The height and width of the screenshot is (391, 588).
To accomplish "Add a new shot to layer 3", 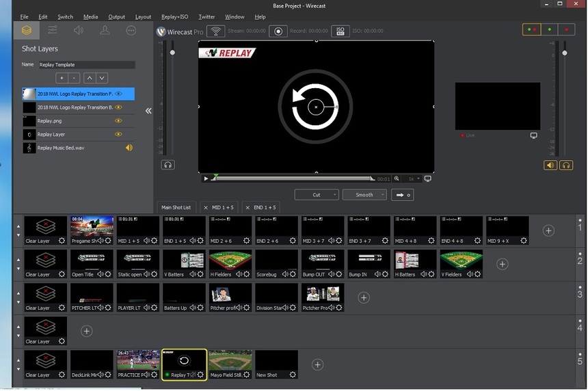I will (x=363, y=297).
